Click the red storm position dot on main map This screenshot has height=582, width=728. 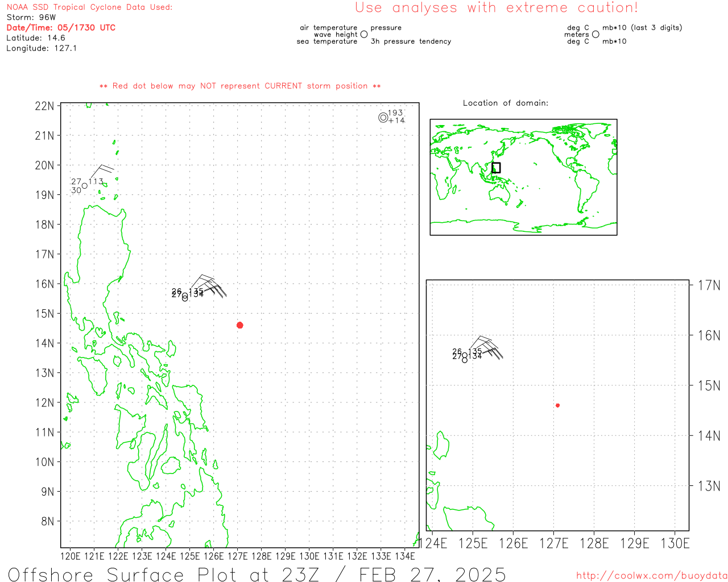tap(240, 325)
